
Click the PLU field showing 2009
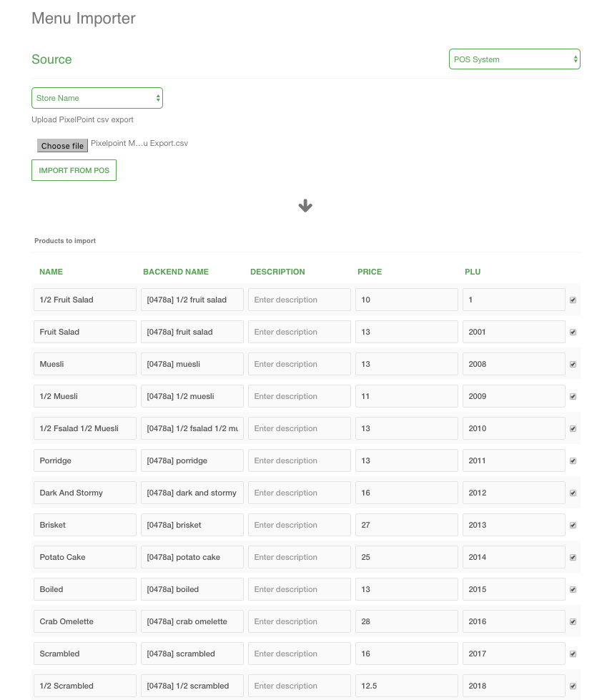click(513, 396)
